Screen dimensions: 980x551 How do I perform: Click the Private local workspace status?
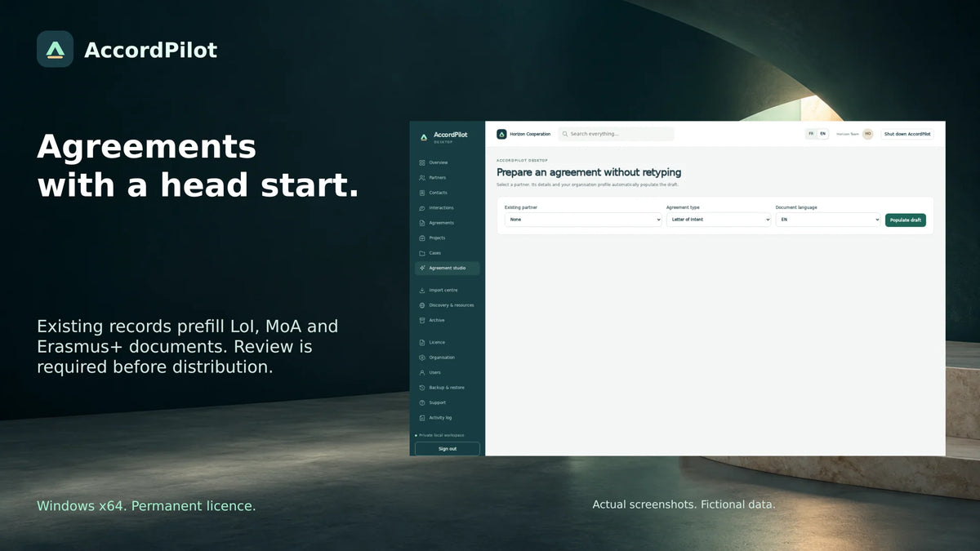pos(441,435)
